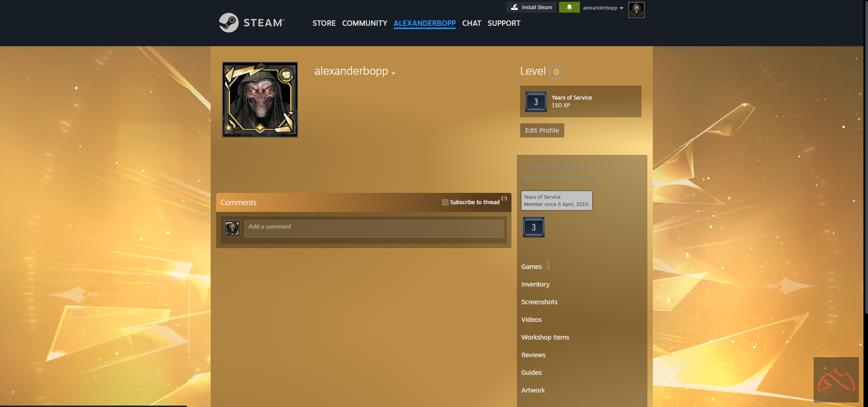Click the Years of Service badge icon in the level panel
Image resolution: width=868 pixels, height=407 pixels.
(536, 102)
